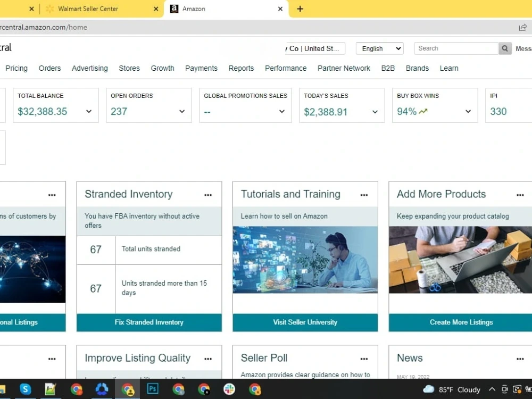
Task: Click the $2,388.91 today's sales value
Action: click(326, 112)
